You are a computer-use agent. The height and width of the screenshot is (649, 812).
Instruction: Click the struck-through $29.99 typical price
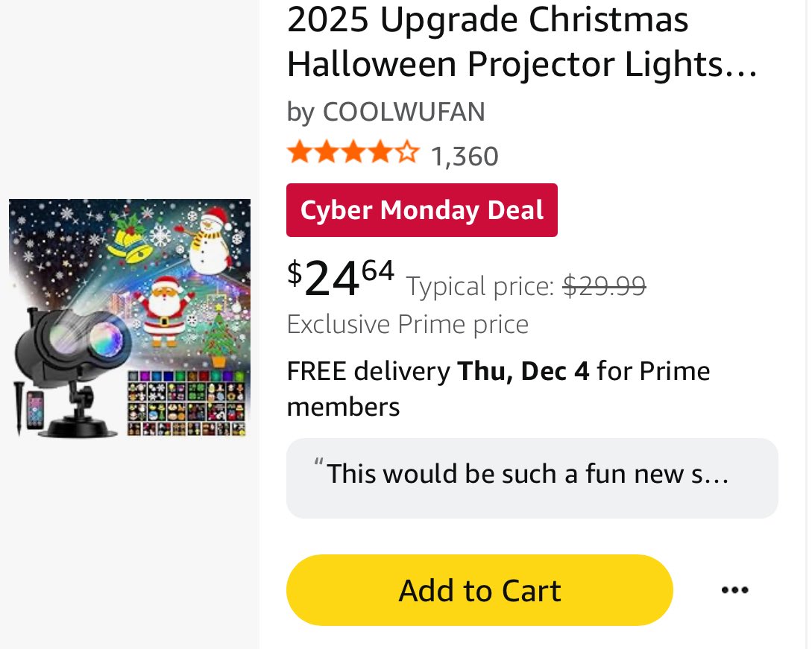click(x=604, y=285)
